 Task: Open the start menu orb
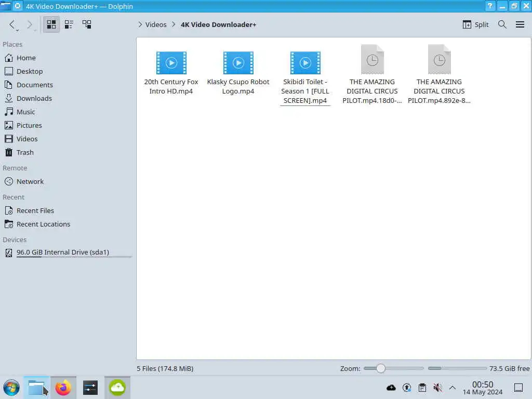11,388
